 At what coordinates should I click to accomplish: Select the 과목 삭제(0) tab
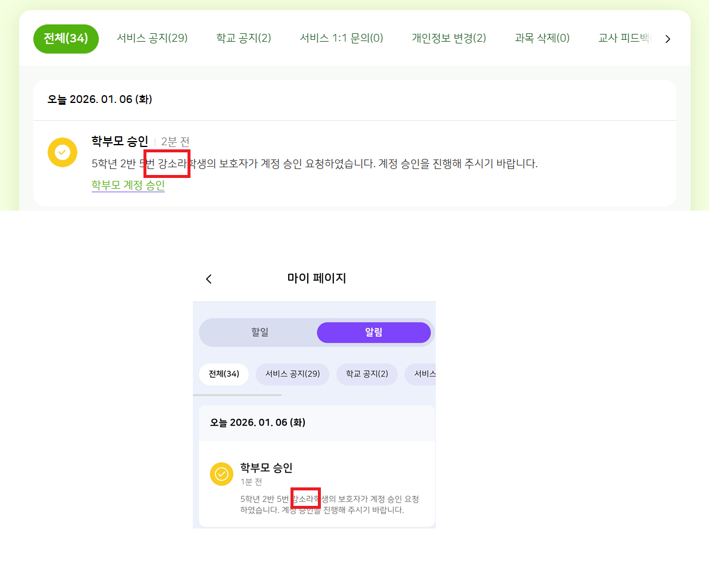[542, 39]
